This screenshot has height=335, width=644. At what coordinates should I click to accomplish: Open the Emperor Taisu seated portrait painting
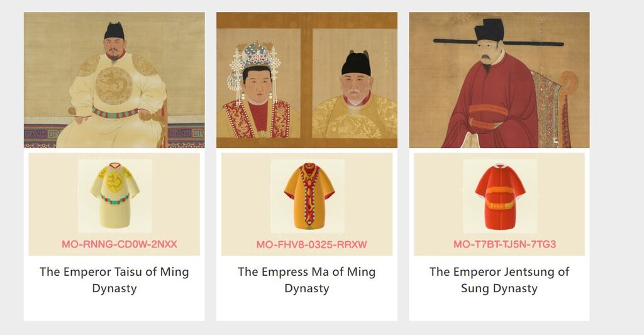(114, 80)
